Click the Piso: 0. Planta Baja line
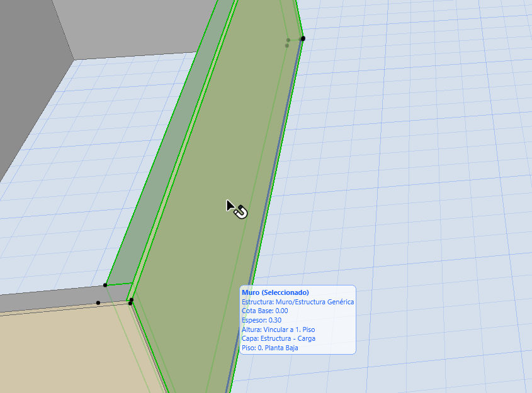 tap(269, 347)
